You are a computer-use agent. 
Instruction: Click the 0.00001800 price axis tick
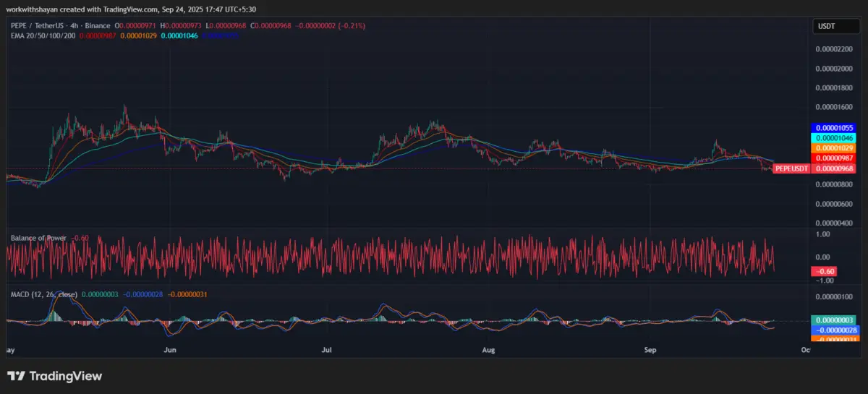834,88
